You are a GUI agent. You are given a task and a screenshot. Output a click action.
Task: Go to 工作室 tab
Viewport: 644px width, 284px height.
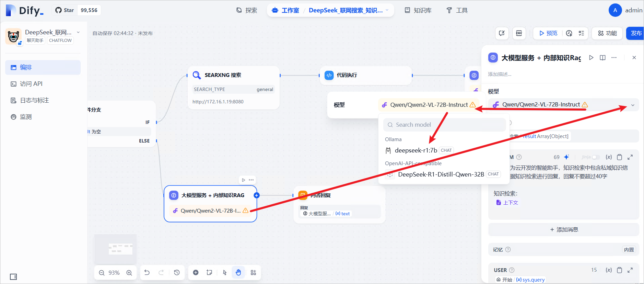click(285, 10)
